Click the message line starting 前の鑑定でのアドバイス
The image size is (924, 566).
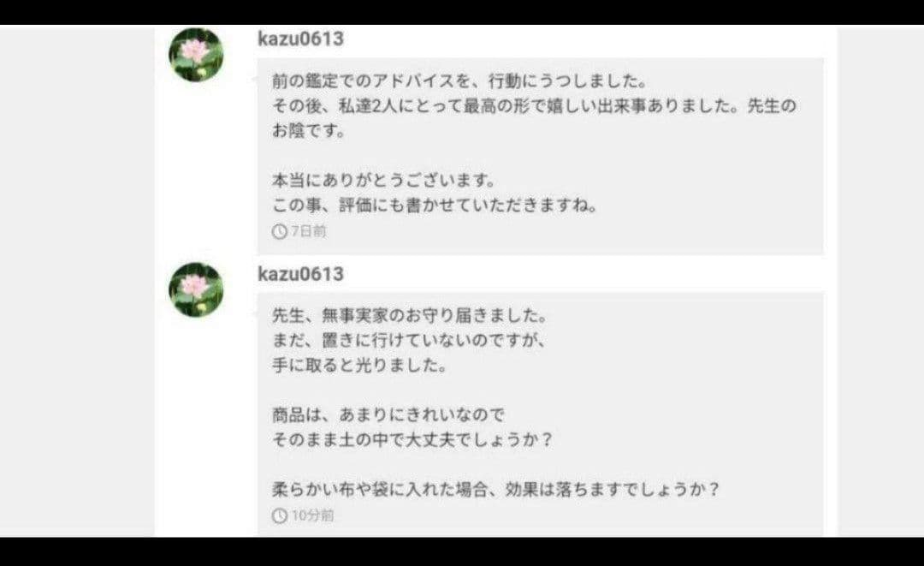pos(459,80)
